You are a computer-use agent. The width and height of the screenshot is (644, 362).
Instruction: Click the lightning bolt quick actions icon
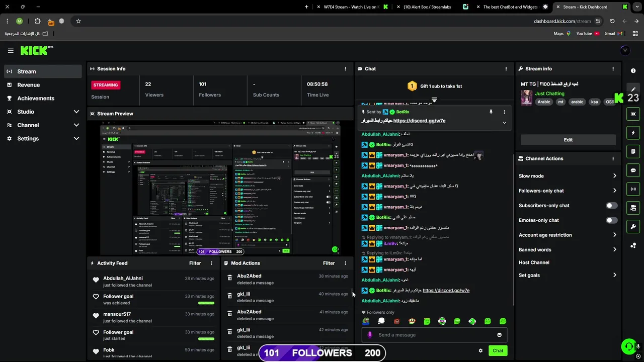coord(633,133)
